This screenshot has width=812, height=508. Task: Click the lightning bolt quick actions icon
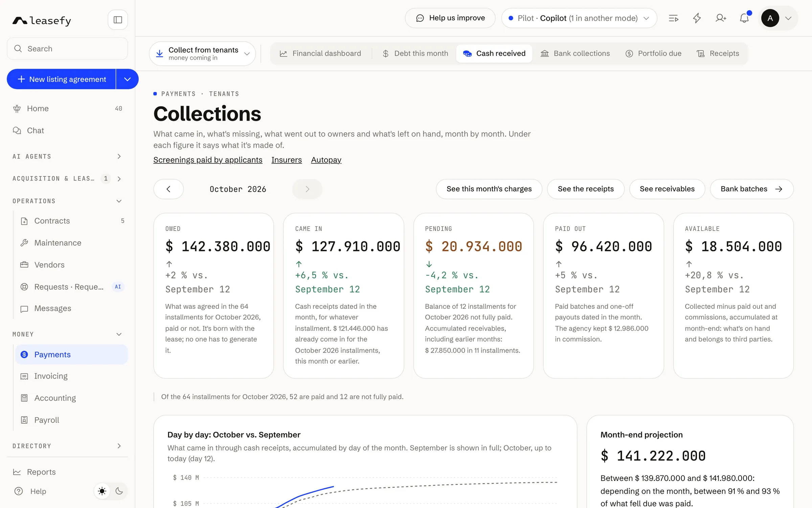pos(697,18)
